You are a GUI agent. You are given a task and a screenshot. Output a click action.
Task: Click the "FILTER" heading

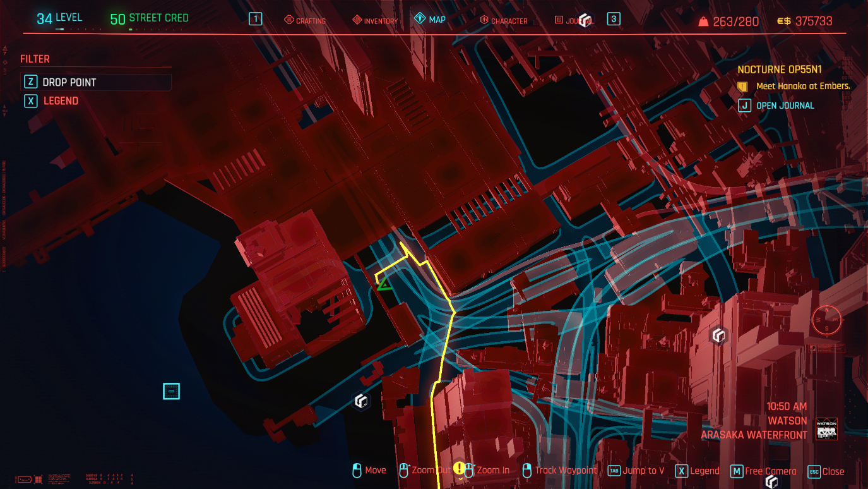pos(35,59)
